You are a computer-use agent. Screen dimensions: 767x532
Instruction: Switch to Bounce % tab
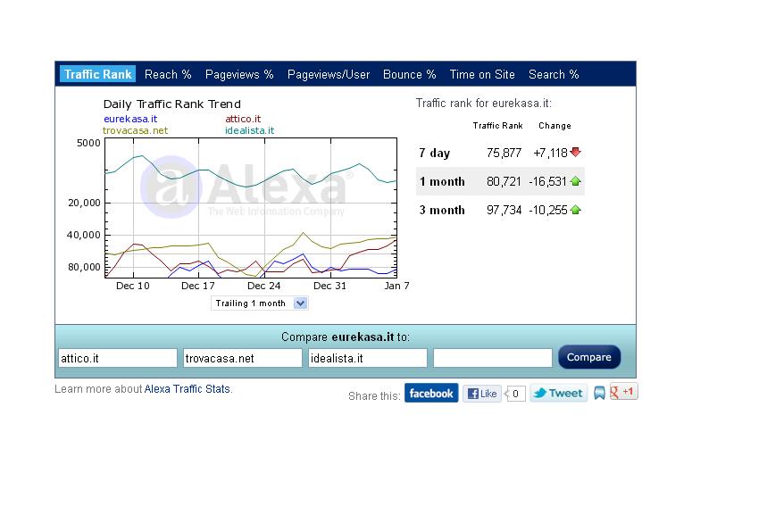tap(410, 74)
